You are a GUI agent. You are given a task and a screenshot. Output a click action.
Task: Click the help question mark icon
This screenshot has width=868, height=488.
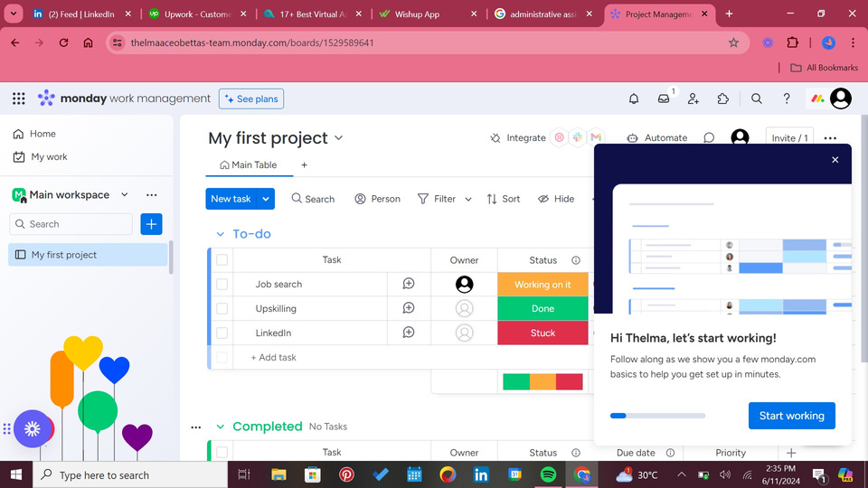pos(787,99)
